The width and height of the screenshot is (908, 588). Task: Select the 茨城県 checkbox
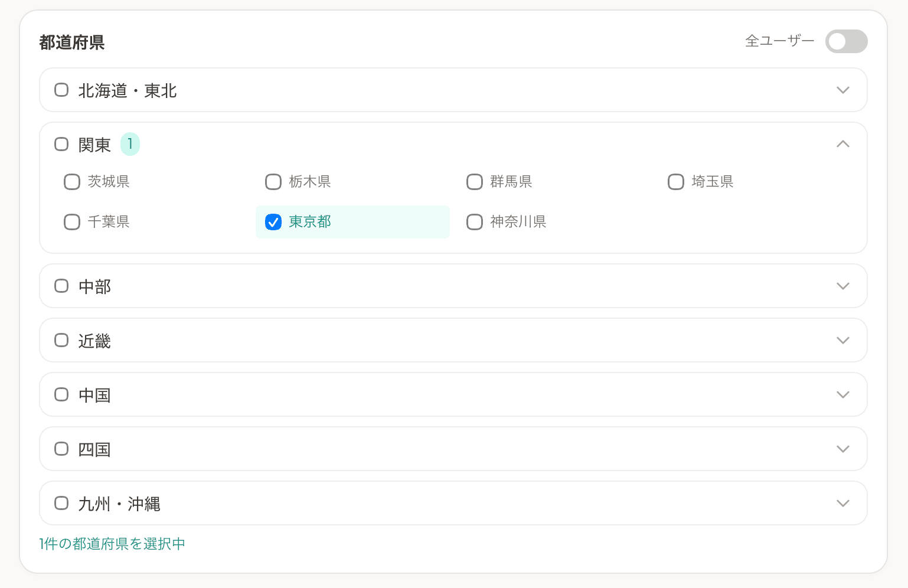72,181
